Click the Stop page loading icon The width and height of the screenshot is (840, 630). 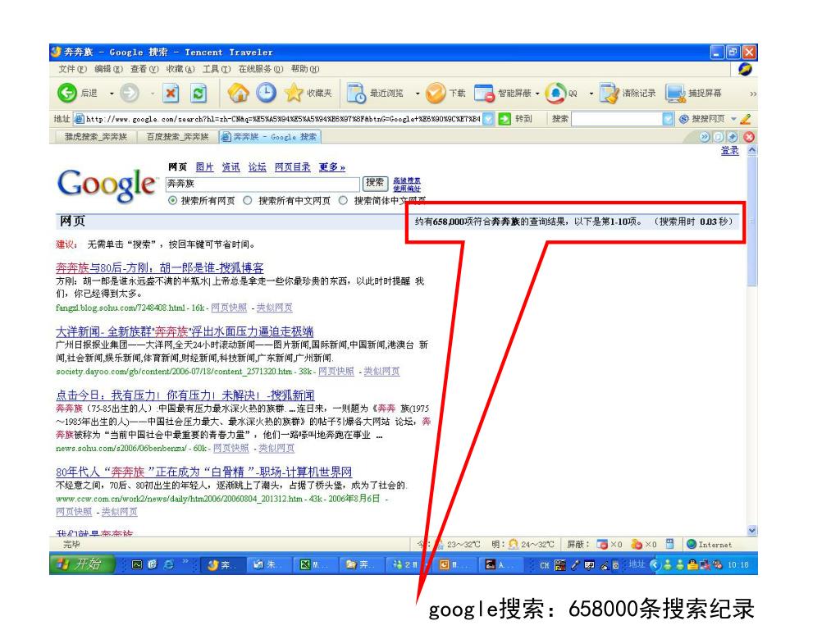(171, 94)
